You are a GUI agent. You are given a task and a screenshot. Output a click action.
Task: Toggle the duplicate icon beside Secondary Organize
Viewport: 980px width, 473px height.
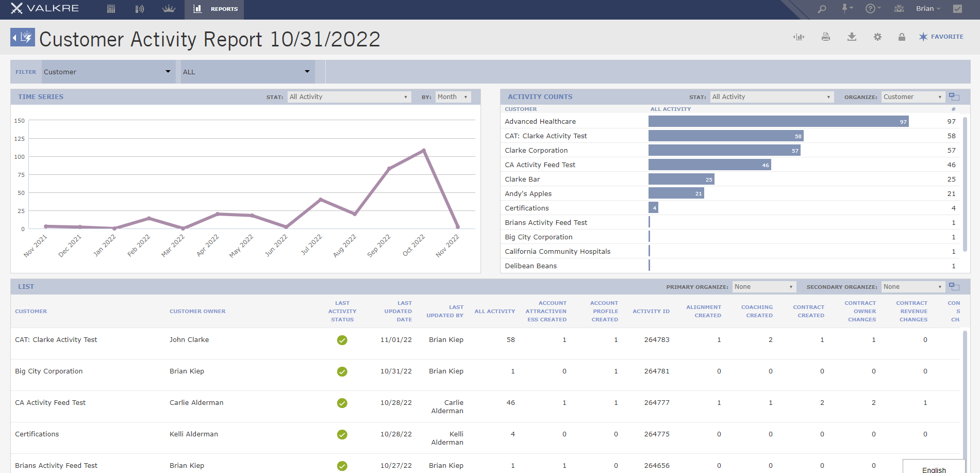[x=954, y=286]
